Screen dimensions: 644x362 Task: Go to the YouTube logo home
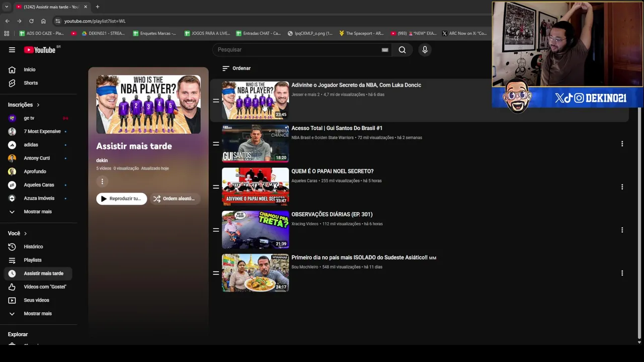(x=40, y=50)
